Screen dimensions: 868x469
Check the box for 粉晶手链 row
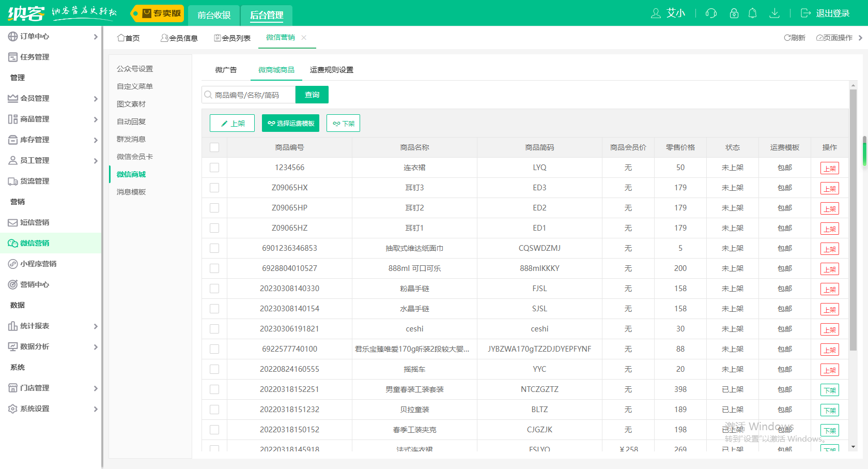pyautogui.click(x=214, y=289)
